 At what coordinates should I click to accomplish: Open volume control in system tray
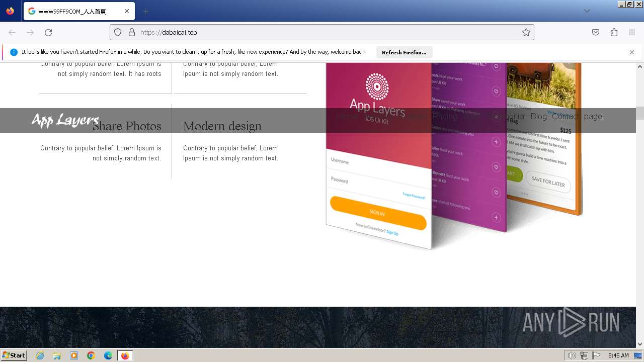coord(572,355)
